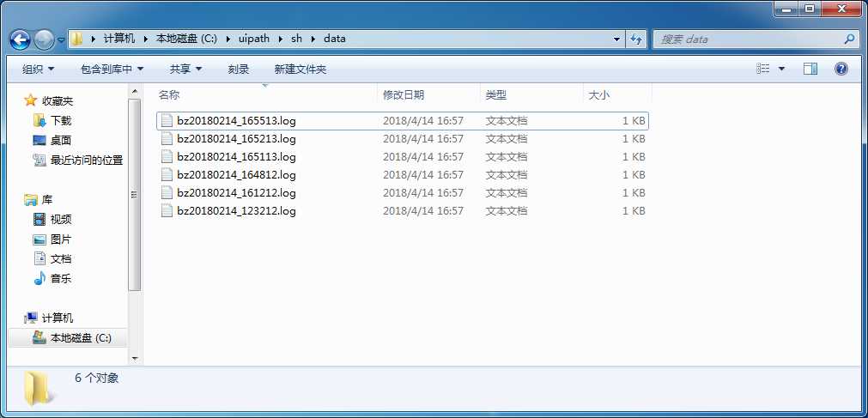Select uipath in the address breadcrumb
The width and height of the screenshot is (868, 418).
tap(253, 39)
